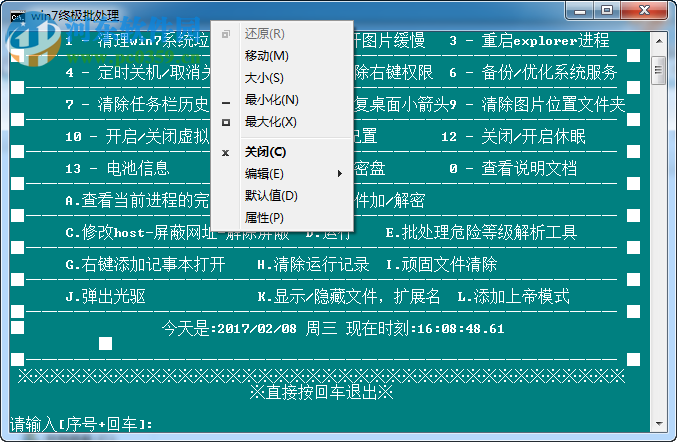Click the text 0 - 查看说明文档

(x=513, y=168)
